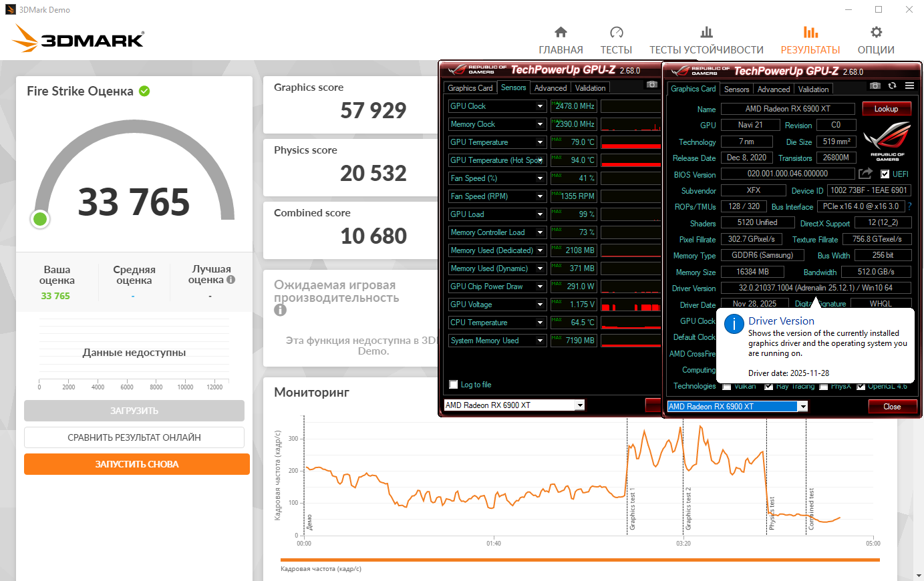Open the GPU Clock sensor dropdown

click(x=540, y=106)
